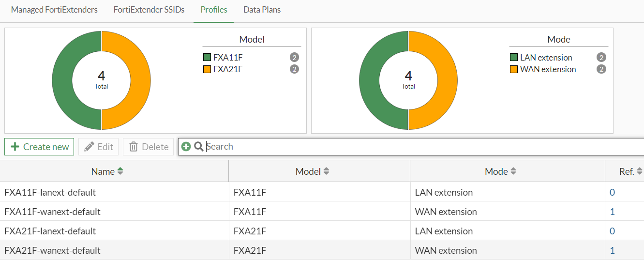
Task: Open reference count 0 for FXA21F-lanext-default
Action: pos(612,231)
